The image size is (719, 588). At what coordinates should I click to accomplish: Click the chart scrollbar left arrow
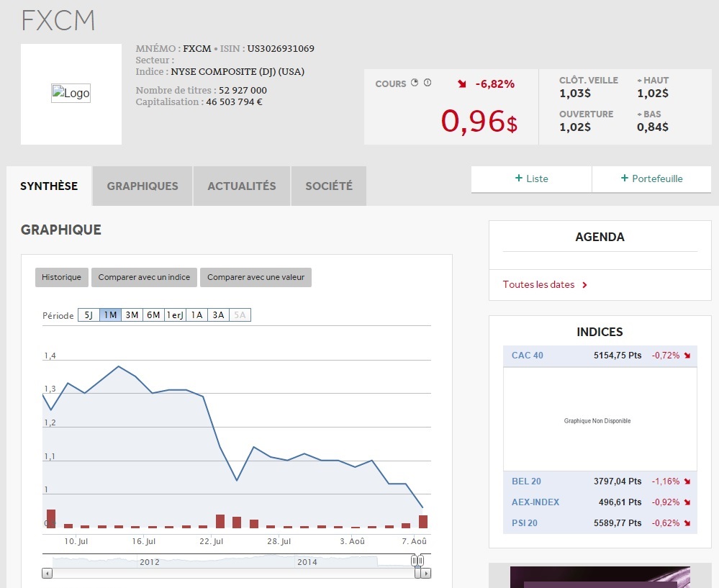(48, 574)
